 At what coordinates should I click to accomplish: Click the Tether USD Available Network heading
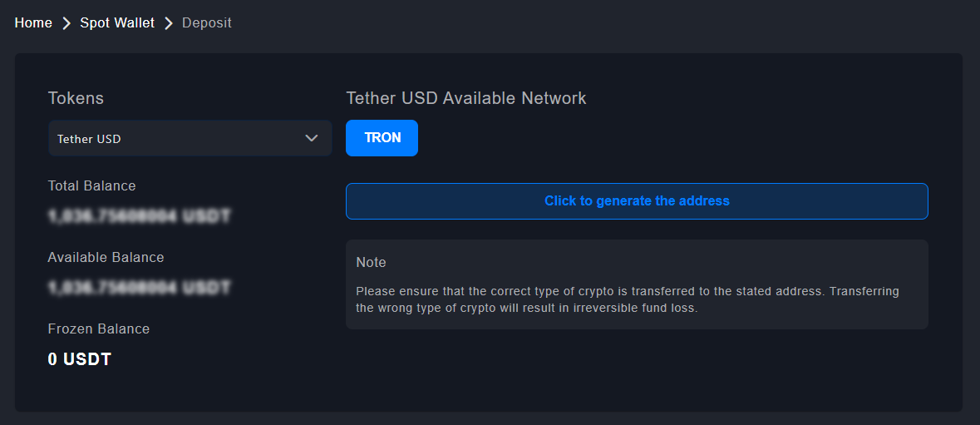coord(465,98)
